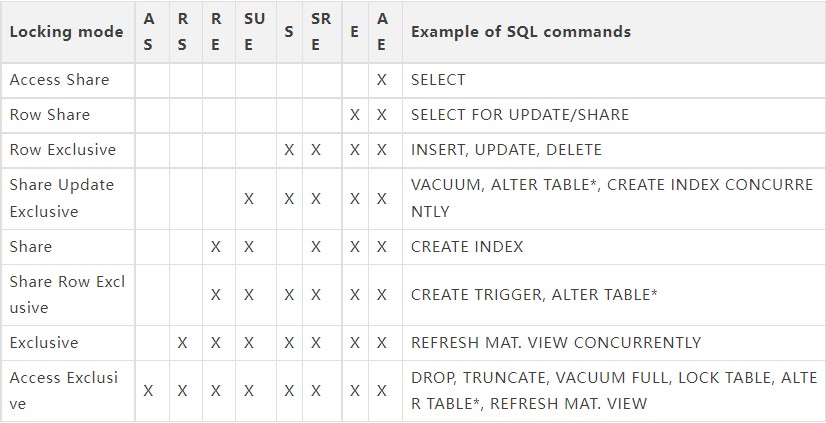Select the "Row Exclusive" row label
Image resolution: width=826 pixels, height=423 pixels.
tap(62, 150)
